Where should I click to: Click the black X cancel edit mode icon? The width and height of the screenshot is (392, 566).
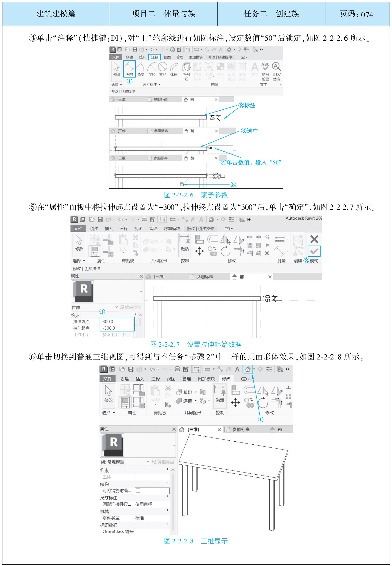314,239
